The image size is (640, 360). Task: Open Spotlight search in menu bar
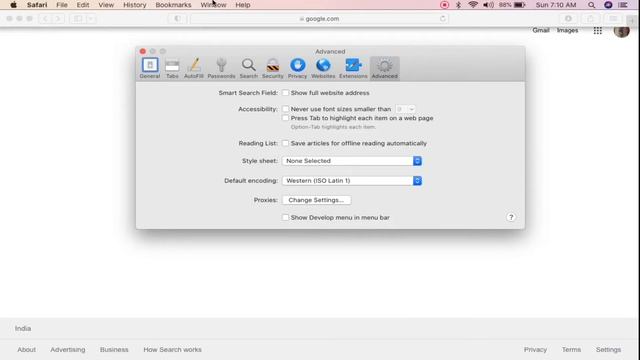(x=591, y=5)
